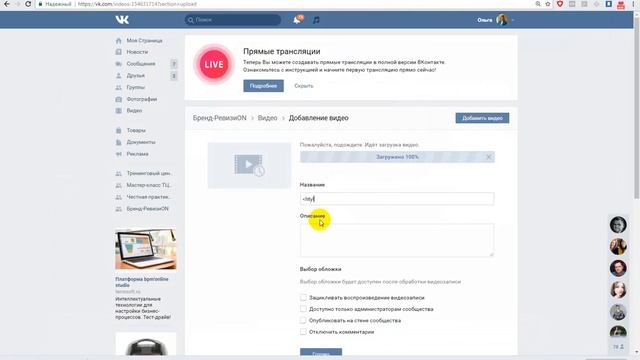640x360 pixels.
Task: Open the profile dropdown next to Ольга
Action: pos(513,20)
